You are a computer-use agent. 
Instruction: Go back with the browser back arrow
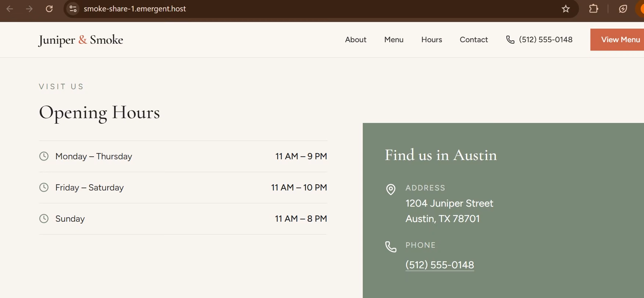[x=10, y=9]
